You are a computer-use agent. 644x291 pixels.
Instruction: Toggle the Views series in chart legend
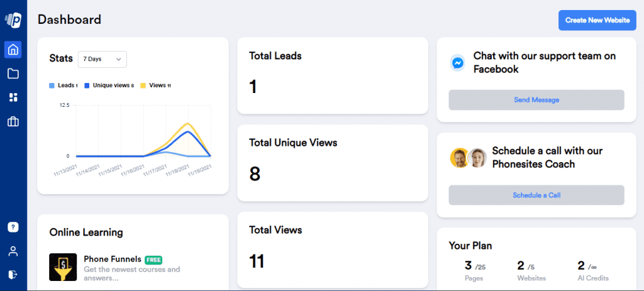[156, 85]
